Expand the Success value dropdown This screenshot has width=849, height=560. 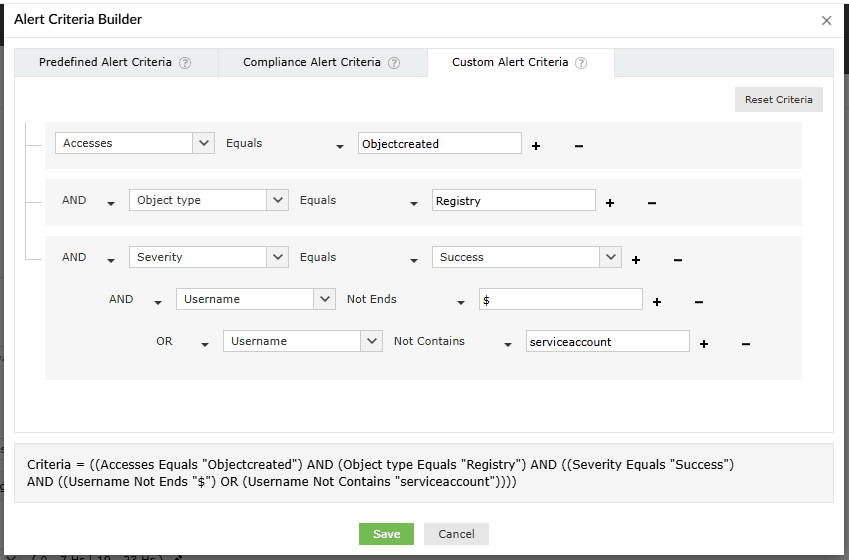pos(610,257)
